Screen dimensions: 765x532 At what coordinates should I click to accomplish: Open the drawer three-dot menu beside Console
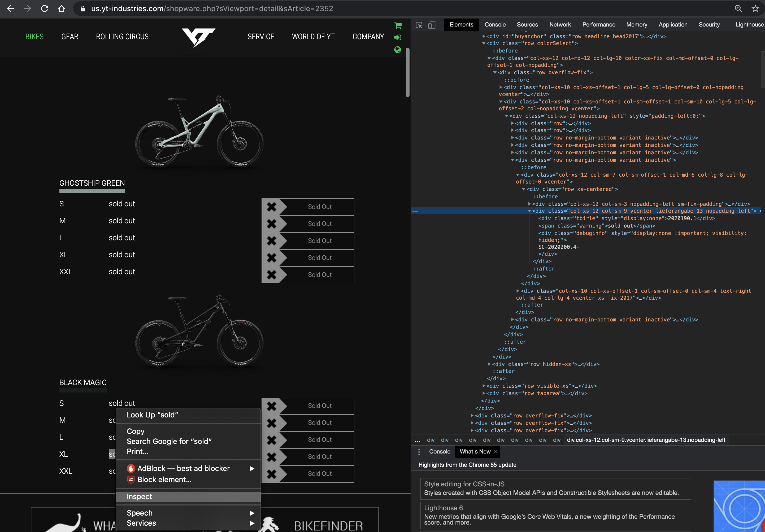click(x=419, y=452)
